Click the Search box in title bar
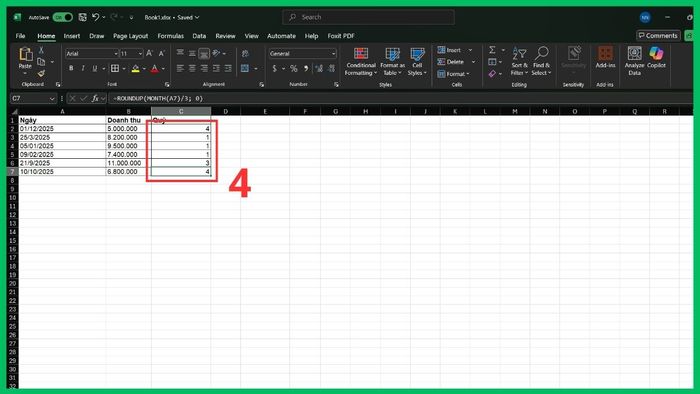 coord(368,17)
